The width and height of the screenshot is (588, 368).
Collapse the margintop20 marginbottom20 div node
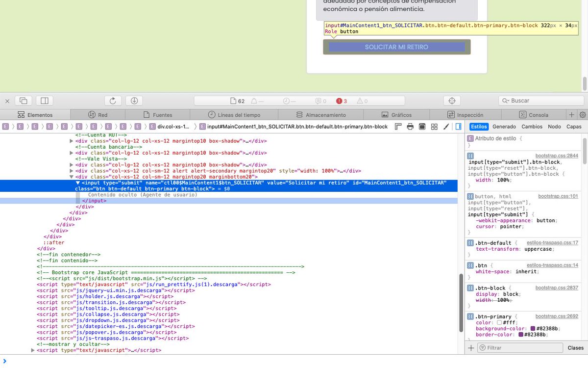pos(72,177)
